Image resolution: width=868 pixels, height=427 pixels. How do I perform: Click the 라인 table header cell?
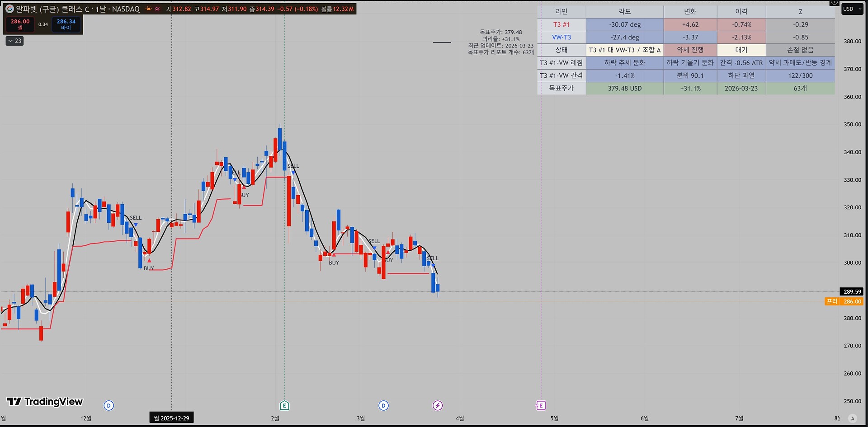pos(561,12)
